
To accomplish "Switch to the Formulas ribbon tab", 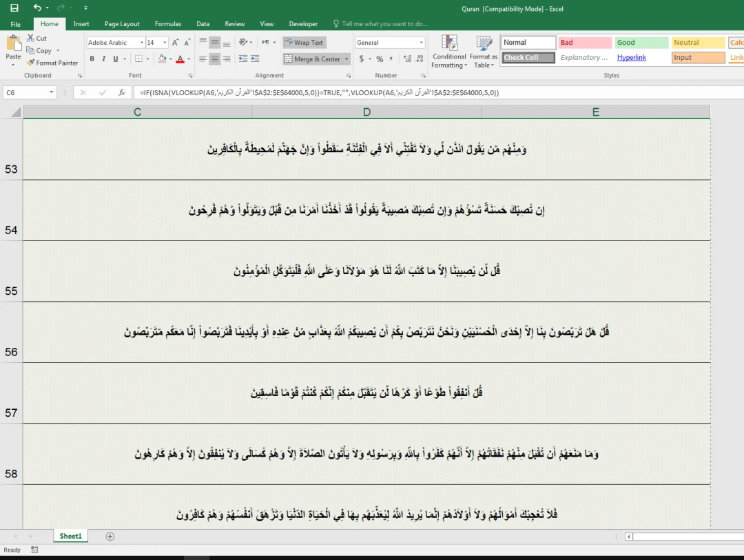I will point(168,24).
